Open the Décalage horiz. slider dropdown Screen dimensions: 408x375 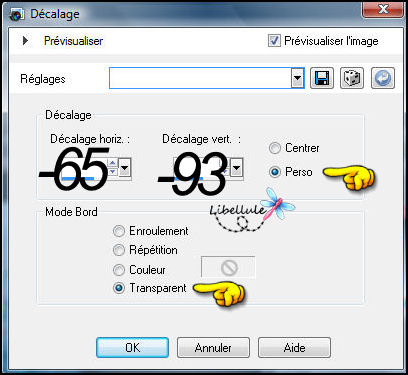coord(125,167)
